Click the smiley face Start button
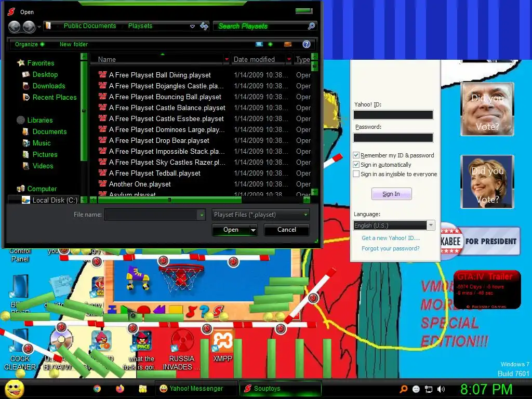This screenshot has width=532, height=399. point(14,389)
